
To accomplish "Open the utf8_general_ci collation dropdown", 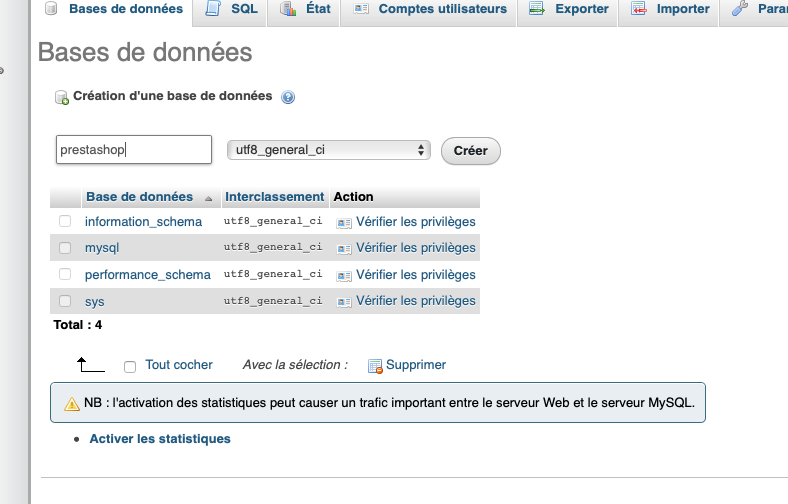I will (329, 150).
